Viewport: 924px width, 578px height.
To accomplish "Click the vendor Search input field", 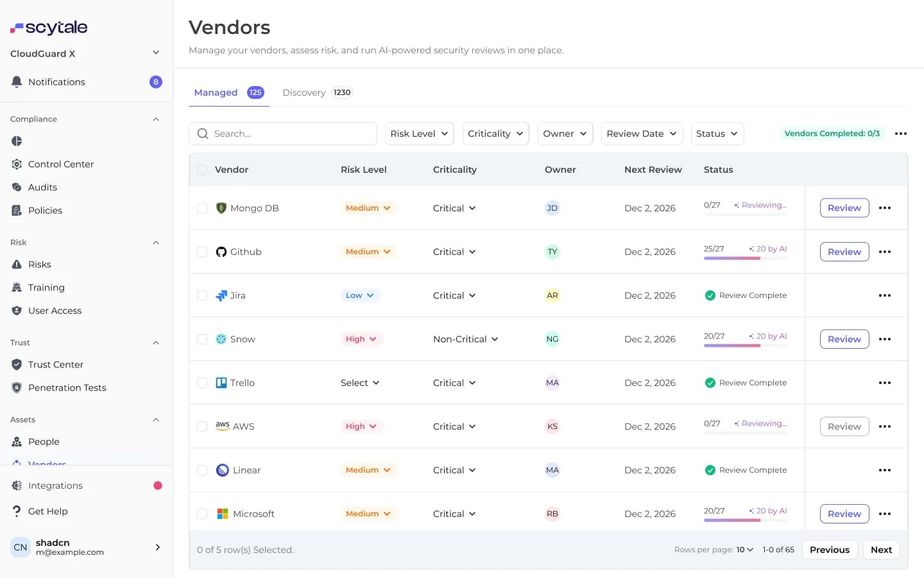I will (283, 134).
